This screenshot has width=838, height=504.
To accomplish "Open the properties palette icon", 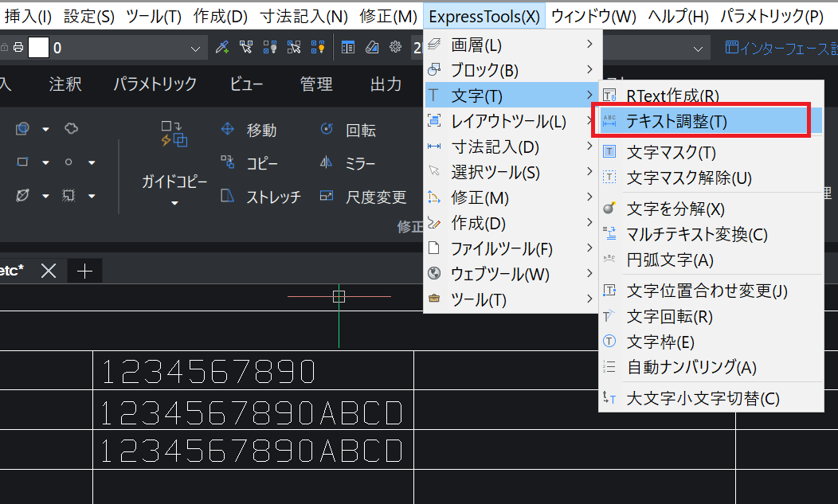I will (348, 48).
